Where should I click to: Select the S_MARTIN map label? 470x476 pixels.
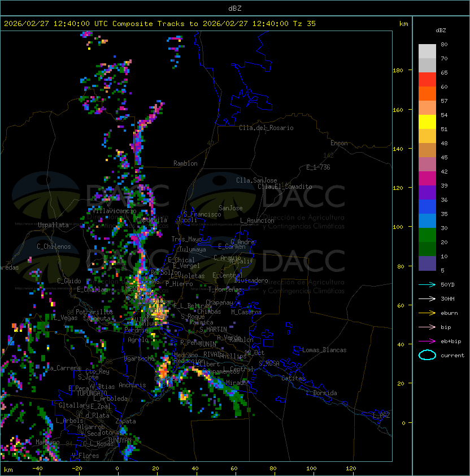213,330
